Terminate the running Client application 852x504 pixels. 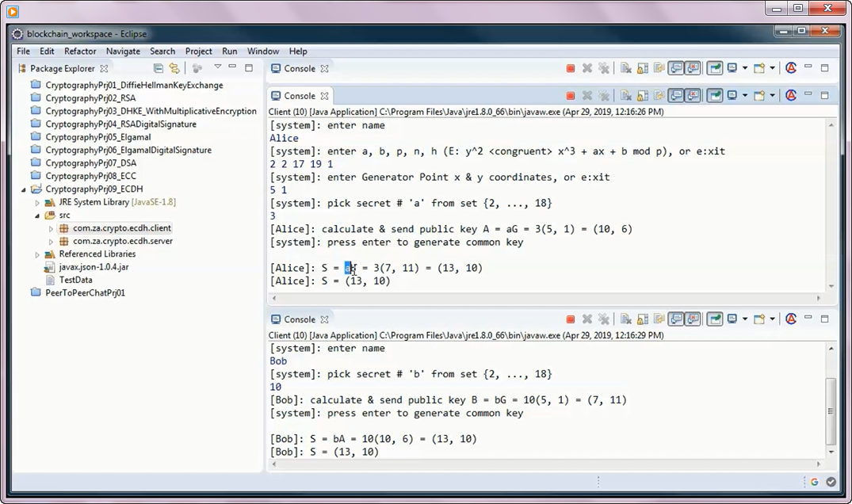pyautogui.click(x=571, y=96)
